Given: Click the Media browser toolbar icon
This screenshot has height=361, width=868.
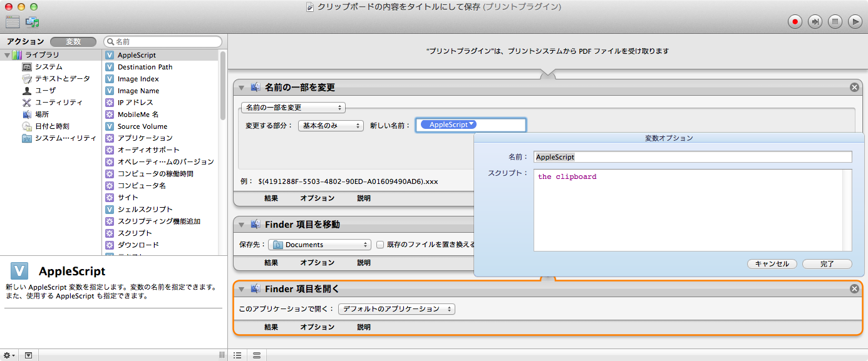Looking at the screenshot, I should tap(33, 22).
